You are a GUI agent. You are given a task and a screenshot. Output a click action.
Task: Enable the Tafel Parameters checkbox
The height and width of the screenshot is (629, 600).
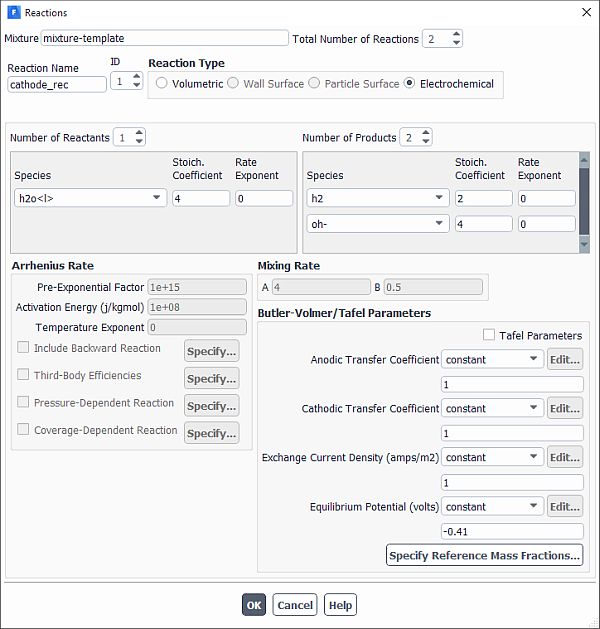(x=489, y=336)
